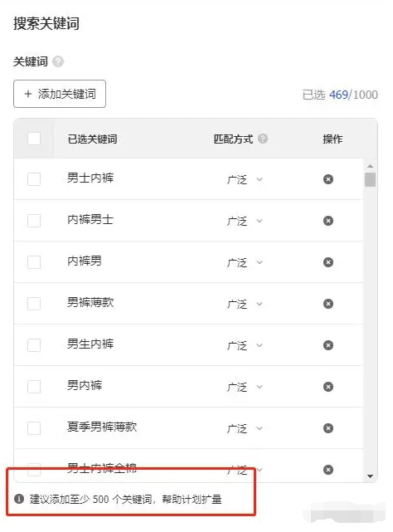
Task: Click the scrollbar up arrow in the keyword list
Action: click(371, 166)
